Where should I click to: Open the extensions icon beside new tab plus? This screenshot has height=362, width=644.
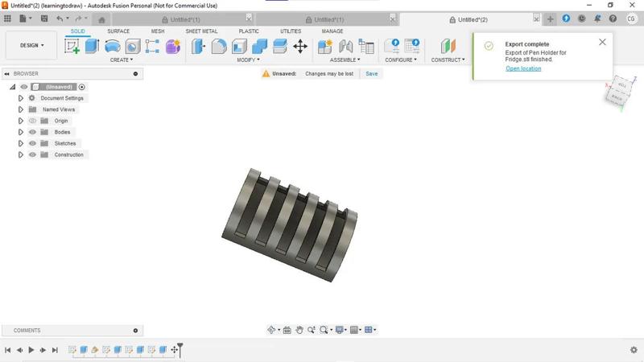pos(566,19)
